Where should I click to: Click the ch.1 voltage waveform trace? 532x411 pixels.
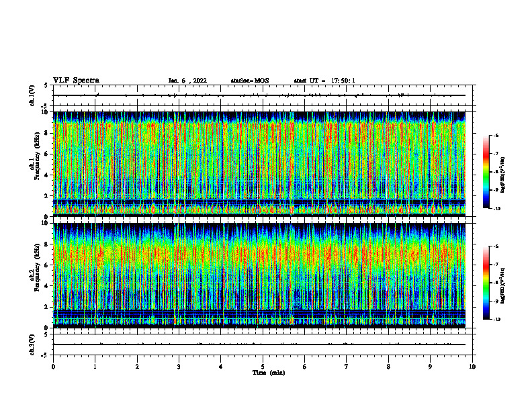259,95
